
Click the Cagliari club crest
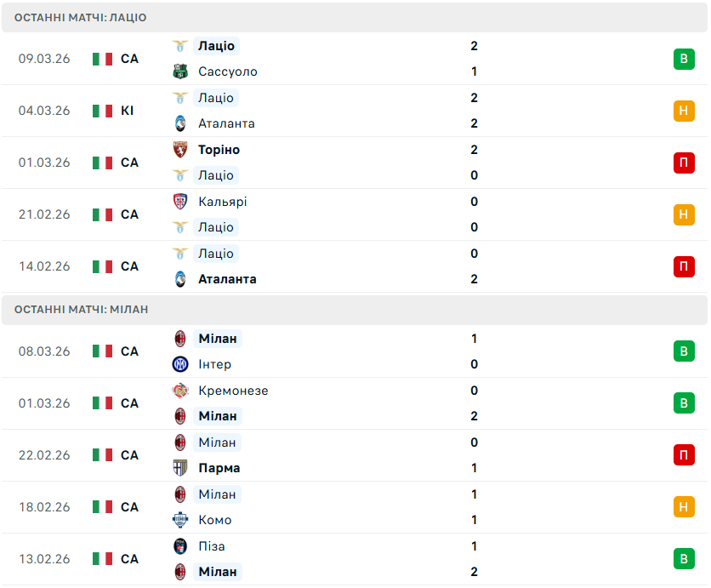click(180, 202)
